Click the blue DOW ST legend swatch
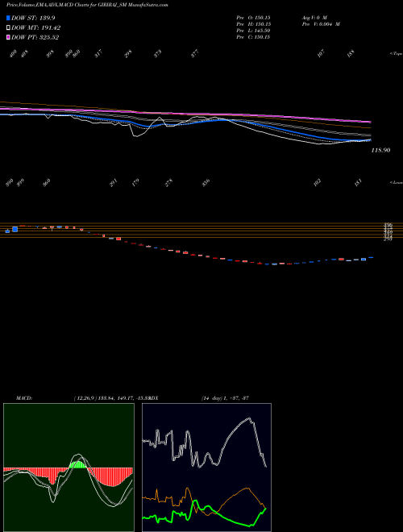This screenshot has width=403, height=532. [9, 18]
